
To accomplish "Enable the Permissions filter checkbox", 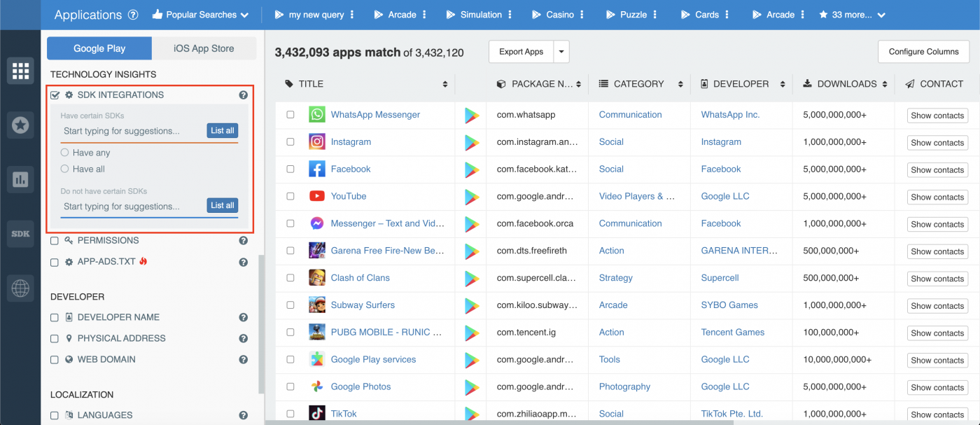I will (55, 241).
